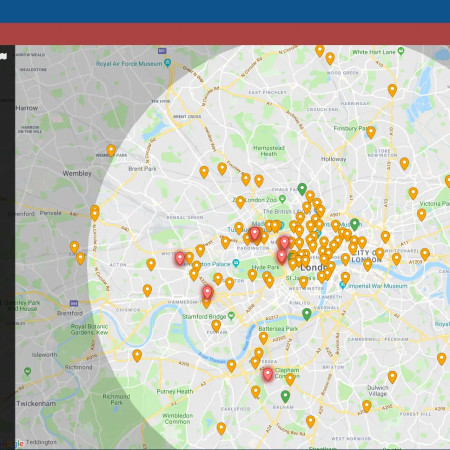Screen dimensions: 450x450
Task: Click the Harrow map label
Action: click(x=27, y=108)
